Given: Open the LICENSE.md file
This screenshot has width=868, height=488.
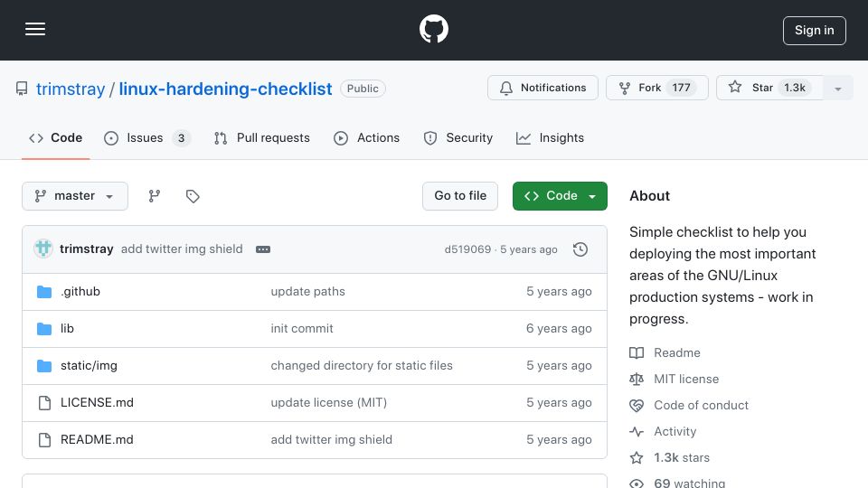Looking at the screenshot, I should (97, 403).
